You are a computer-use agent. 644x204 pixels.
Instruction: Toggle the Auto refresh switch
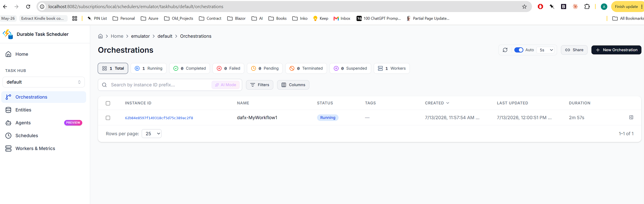click(518, 50)
